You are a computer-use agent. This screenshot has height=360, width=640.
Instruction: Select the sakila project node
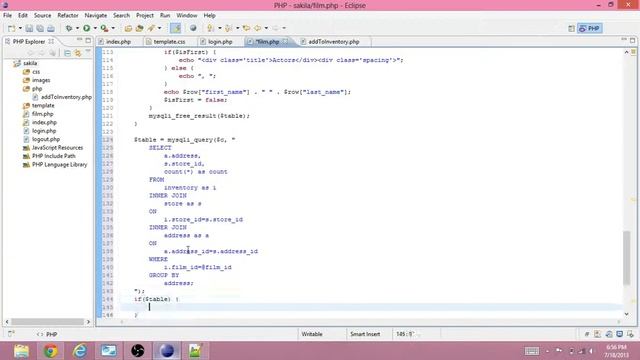point(30,63)
